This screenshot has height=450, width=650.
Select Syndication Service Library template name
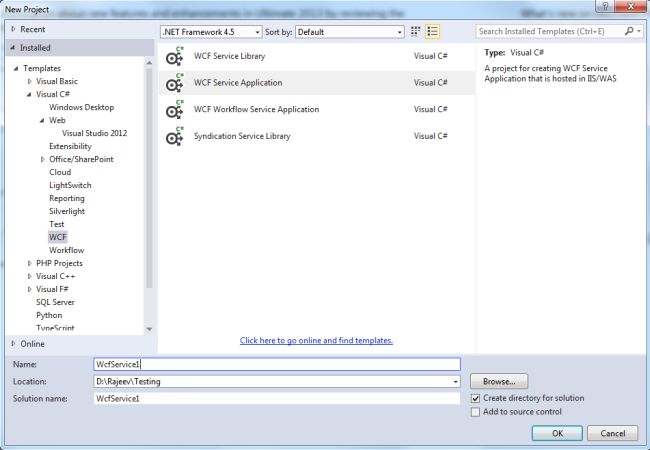[242, 136]
